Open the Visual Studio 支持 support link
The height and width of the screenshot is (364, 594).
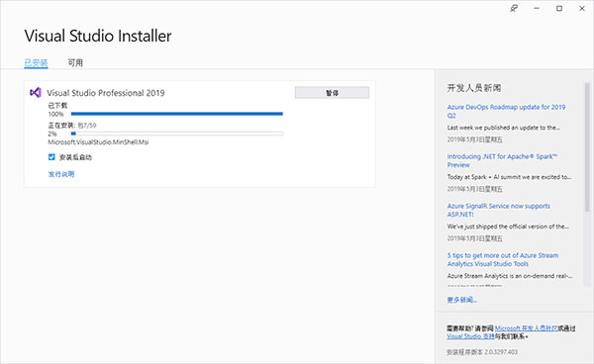(x=470, y=336)
